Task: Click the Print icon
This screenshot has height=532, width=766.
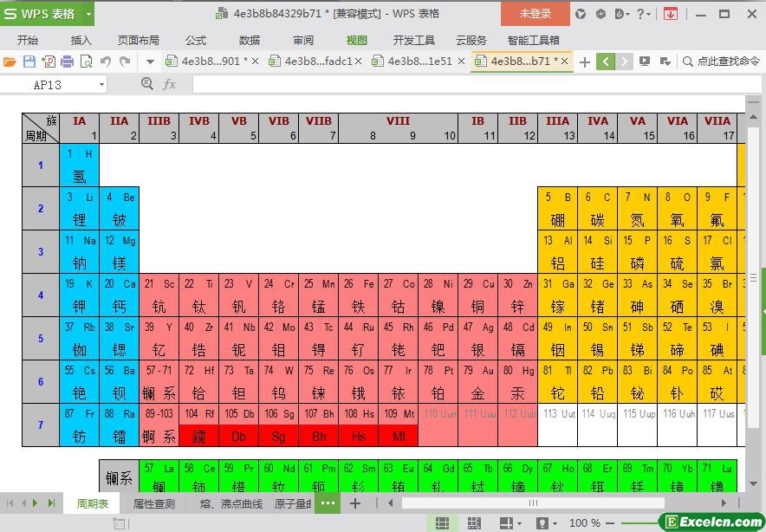Action: click(x=68, y=62)
